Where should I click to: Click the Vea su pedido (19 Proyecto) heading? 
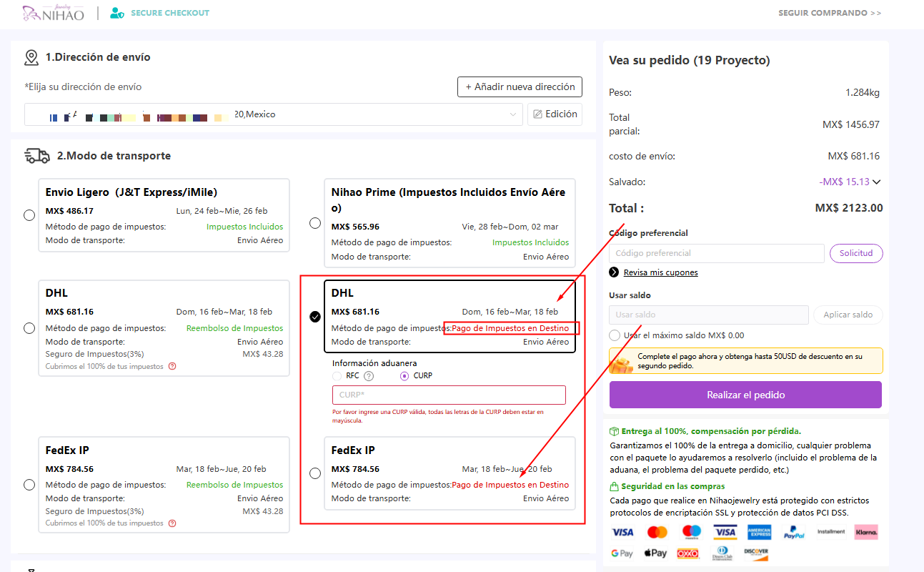click(690, 61)
